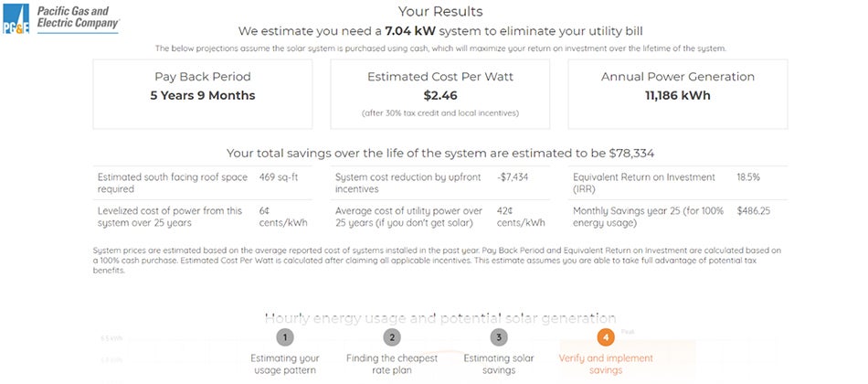
Task: Go to Finding the cheapest rate plan
Action: 391,364
